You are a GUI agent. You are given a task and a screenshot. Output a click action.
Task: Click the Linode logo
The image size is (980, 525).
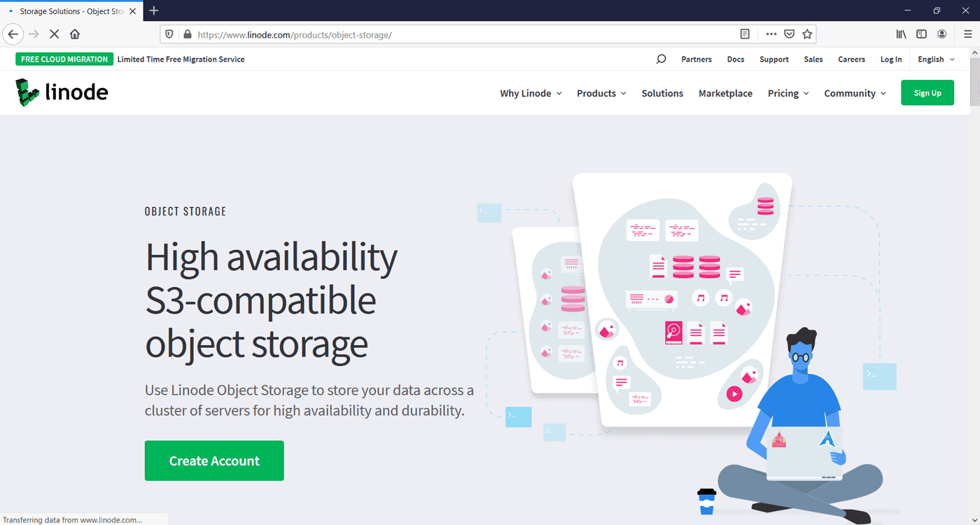coord(62,92)
